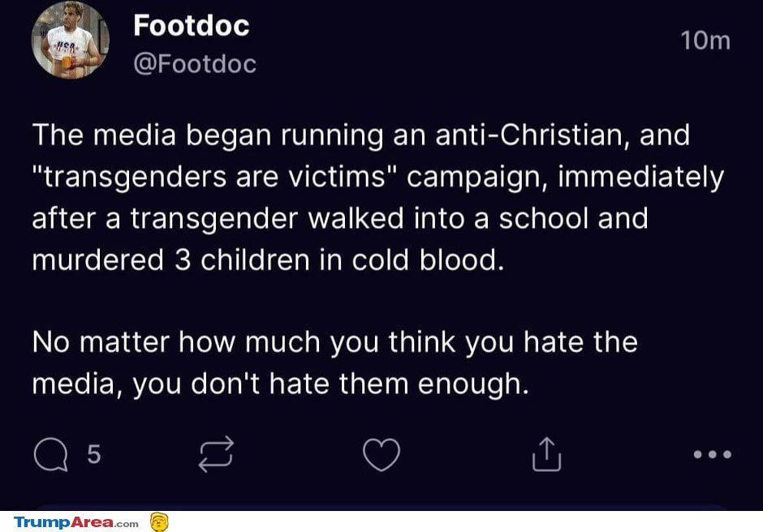This screenshot has width=763, height=532.
Task: Open post by clicking the first paragraph
Action: (x=378, y=197)
